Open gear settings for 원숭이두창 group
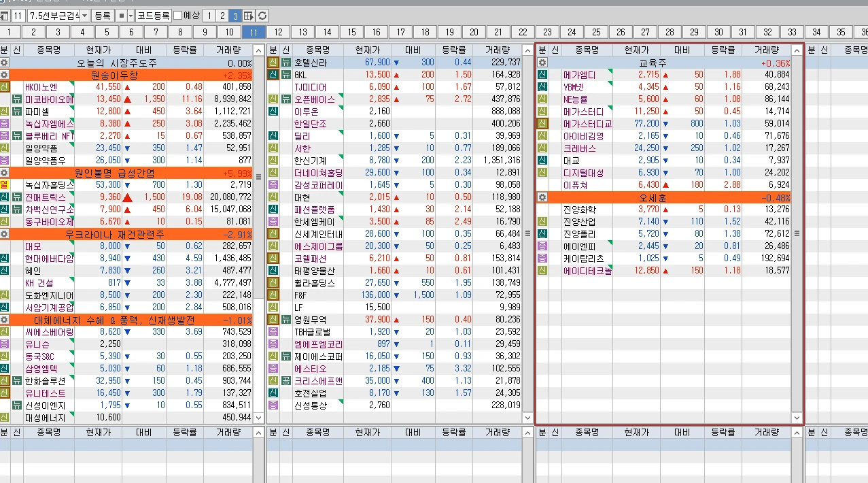This screenshot has height=483, width=868. click(x=4, y=75)
